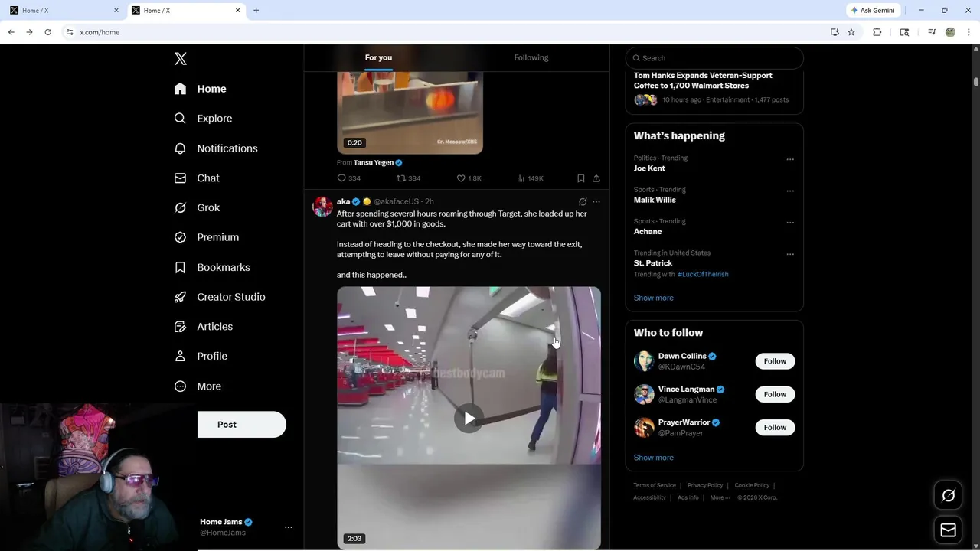The width and height of the screenshot is (980, 551).
Task: Click the Articles icon in sidebar
Action: coord(180,327)
